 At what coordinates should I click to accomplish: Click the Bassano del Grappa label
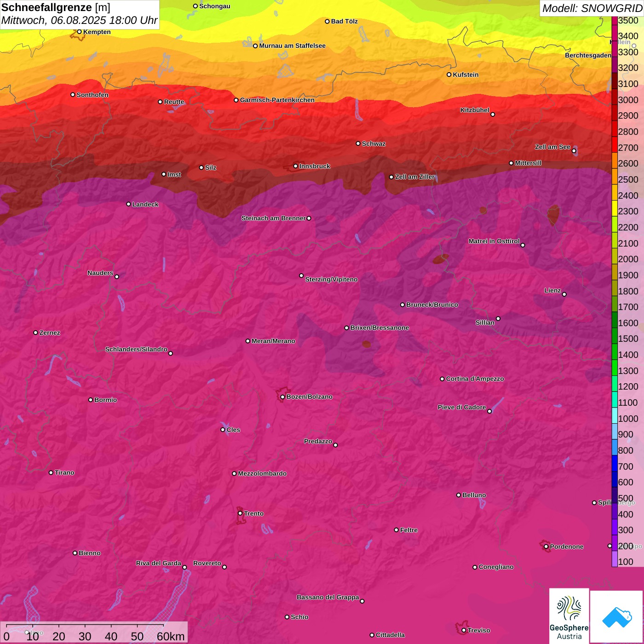[x=328, y=597]
